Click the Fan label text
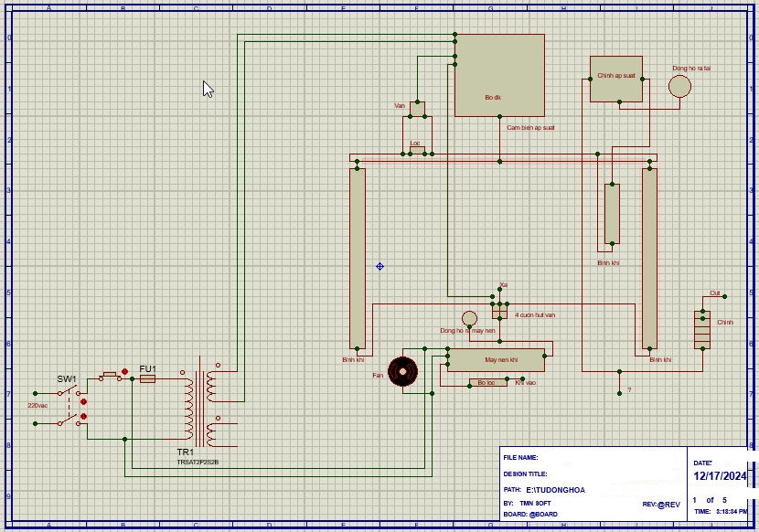Viewport: 759px width, 532px height. [x=378, y=375]
